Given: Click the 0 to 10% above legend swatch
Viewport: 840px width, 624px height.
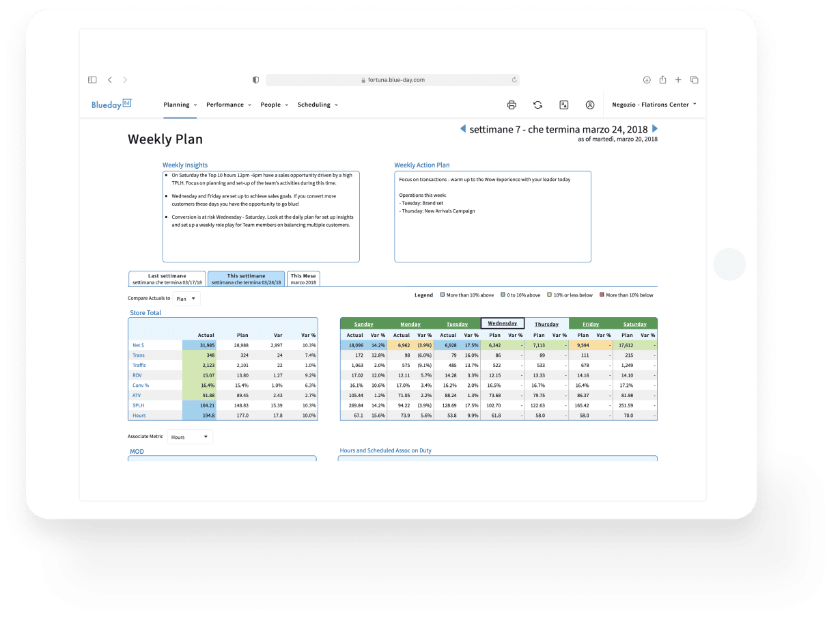Looking at the screenshot, I should point(503,295).
